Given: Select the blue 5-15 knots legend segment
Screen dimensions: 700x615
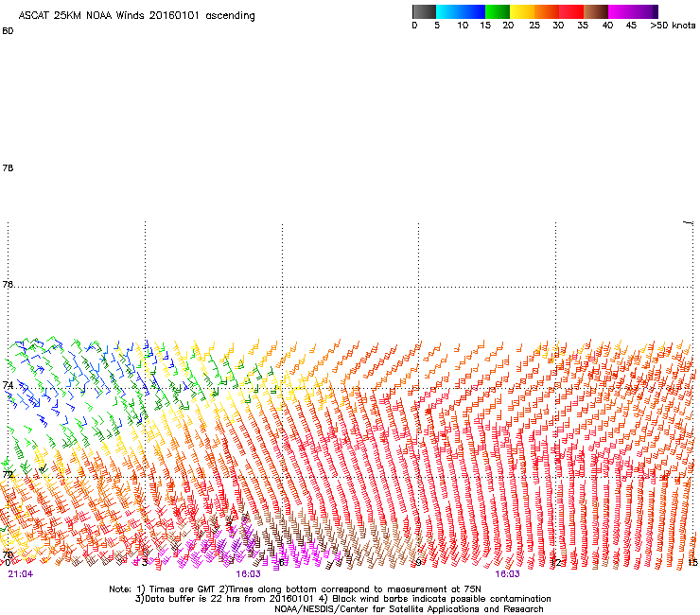Looking at the screenshot, I should (x=461, y=11).
